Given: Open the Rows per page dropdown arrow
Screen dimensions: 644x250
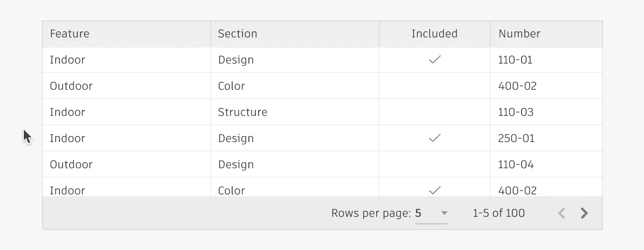Looking at the screenshot, I should tap(444, 214).
